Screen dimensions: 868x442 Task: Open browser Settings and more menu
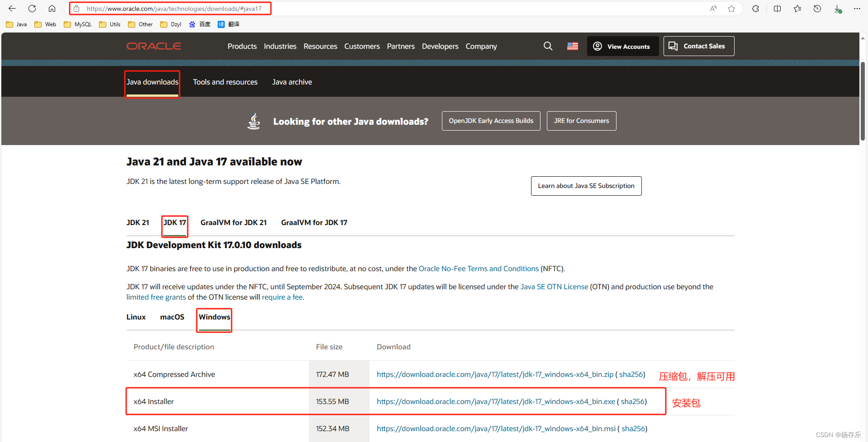pyautogui.click(x=857, y=9)
